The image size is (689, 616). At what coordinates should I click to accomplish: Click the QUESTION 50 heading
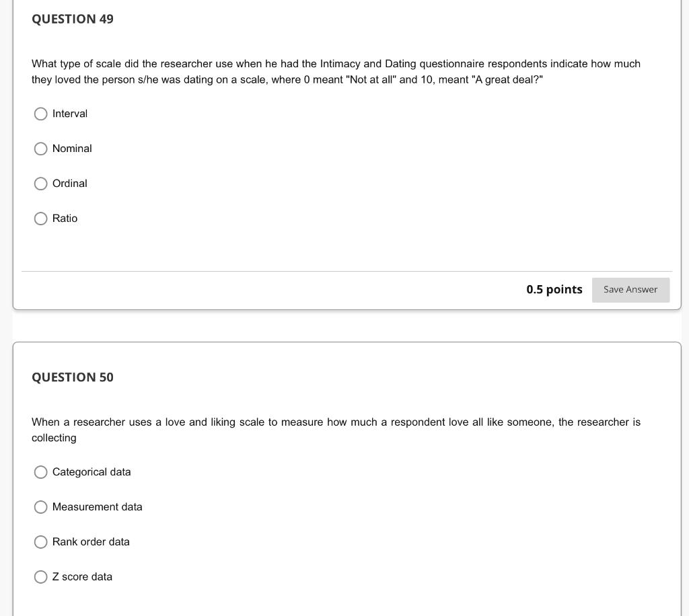click(72, 377)
